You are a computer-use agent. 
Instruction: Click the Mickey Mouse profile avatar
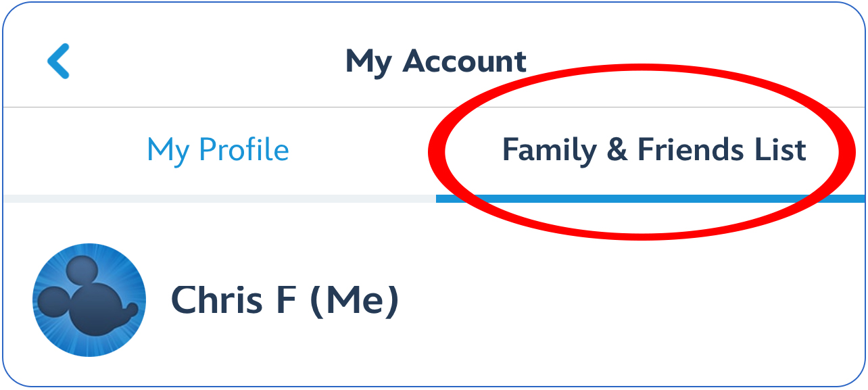pyautogui.click(x=89, y=300)
